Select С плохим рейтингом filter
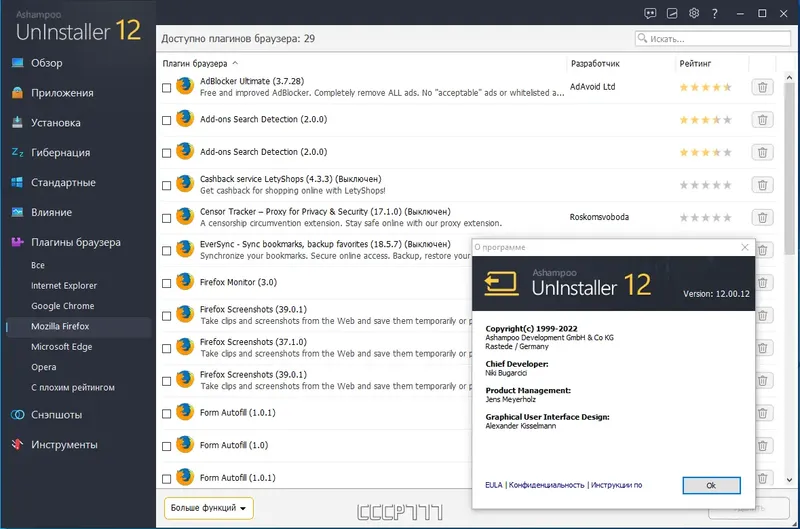This screenshot has width=800, height=529. [x=73, y=388]
